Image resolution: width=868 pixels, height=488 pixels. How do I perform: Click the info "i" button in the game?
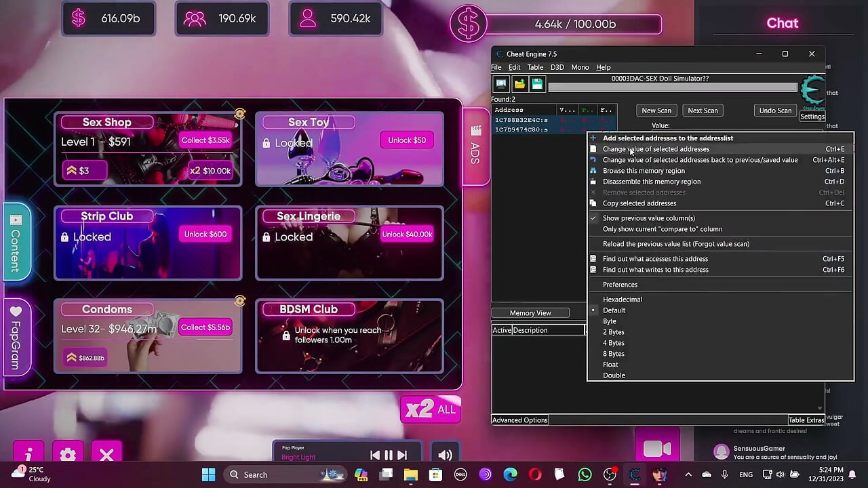(x=28, y=455)
